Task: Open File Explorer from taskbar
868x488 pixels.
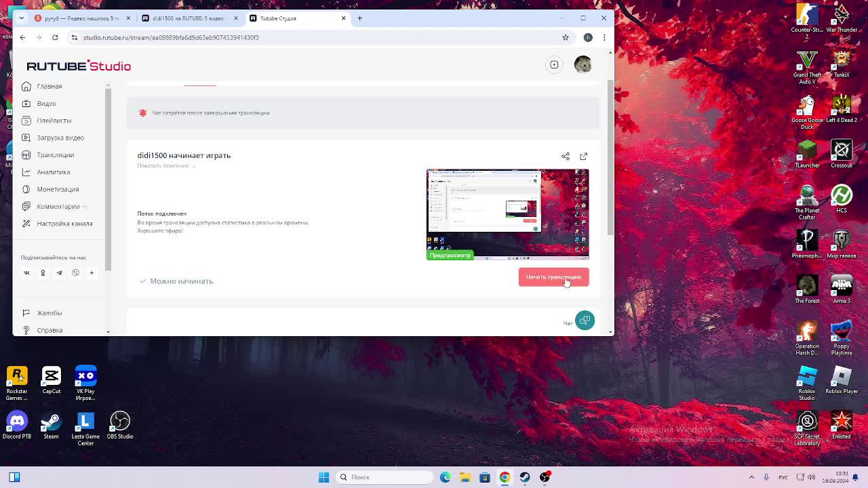Action: pos(465,477)
